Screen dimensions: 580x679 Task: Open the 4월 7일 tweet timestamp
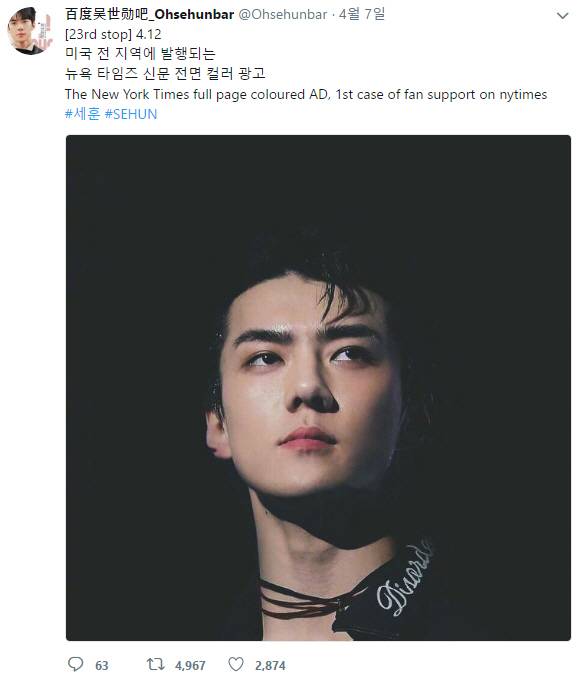362,14
